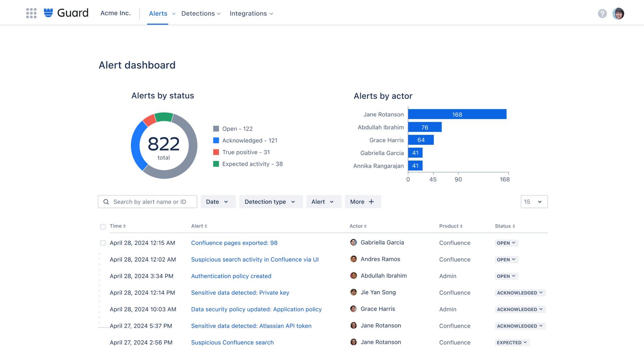This screenshot has width=644, height=362.
Task: Click the Jane Rotanson 168 bar
Action: click(457, 114)
